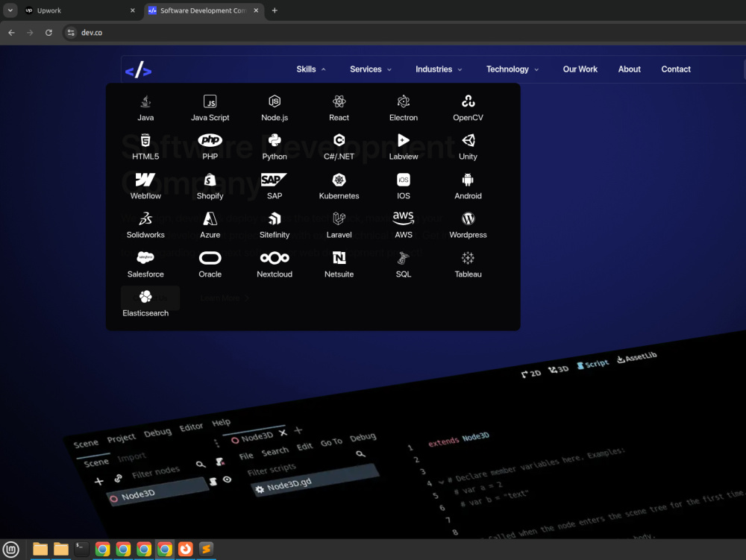Open the OpenCV icon
Viewport: 746px width, 560px height.
click(468, 101)
